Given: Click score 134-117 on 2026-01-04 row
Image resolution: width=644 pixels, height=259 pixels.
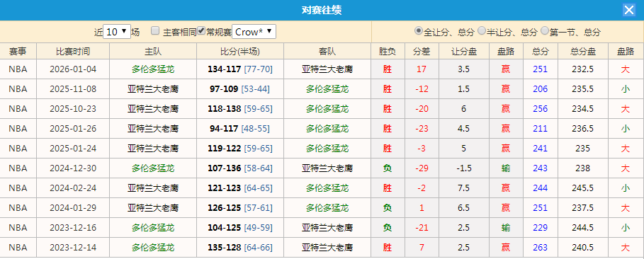Looking at the screenshot, I should 225,69.
